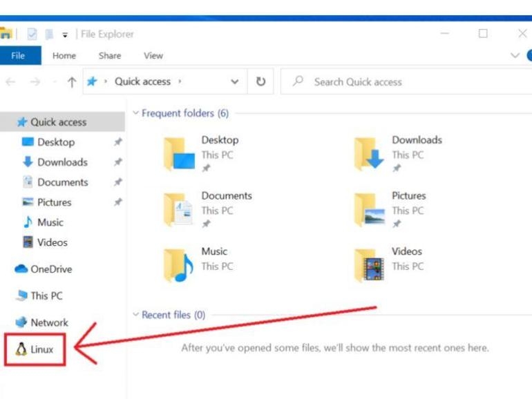This screenshot has width=532, height=399.
Task: Expand the ribbon with the chevron
Action: [x=515, y=55]
